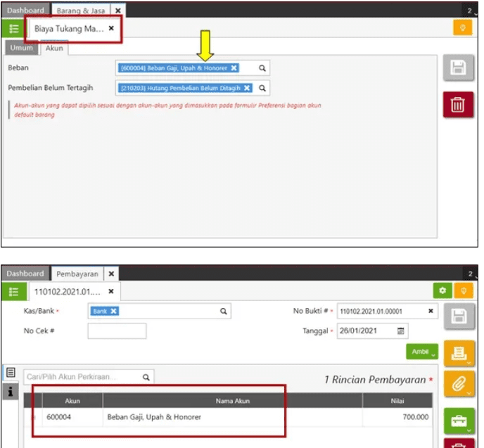This screenshot has height=448, width=484.
Task: Select the Akun tab
Action: 54,48
